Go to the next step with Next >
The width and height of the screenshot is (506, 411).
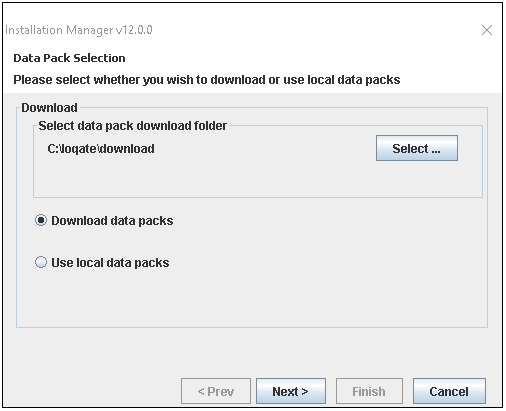tap(291, 391)
